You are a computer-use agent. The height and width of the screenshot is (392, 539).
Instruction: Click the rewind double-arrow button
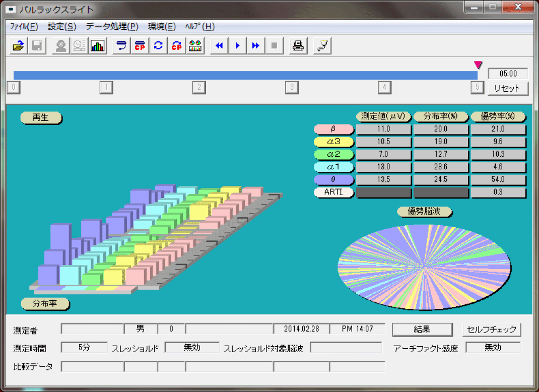(219, 46)
